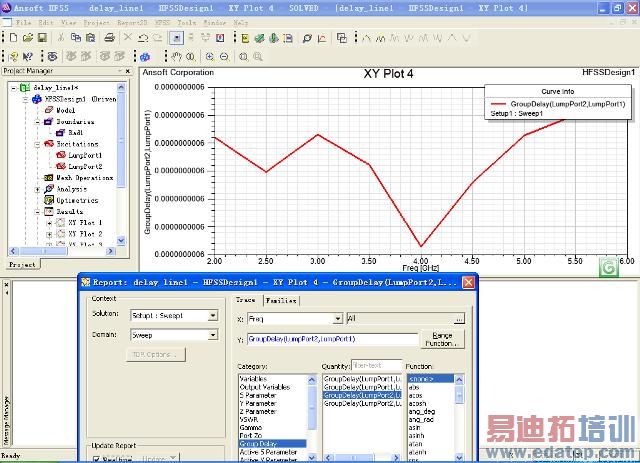Screen dimensions: 640x463
Task: Click the Validate green checkmark icon
Action: pyautogui.click(x=259, y=38)
